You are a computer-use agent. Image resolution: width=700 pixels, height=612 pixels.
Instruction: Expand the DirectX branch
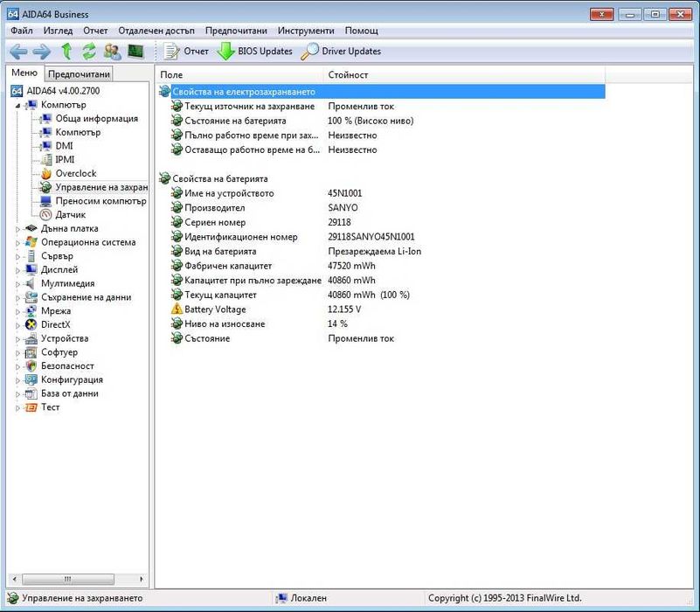click(17, 325)
